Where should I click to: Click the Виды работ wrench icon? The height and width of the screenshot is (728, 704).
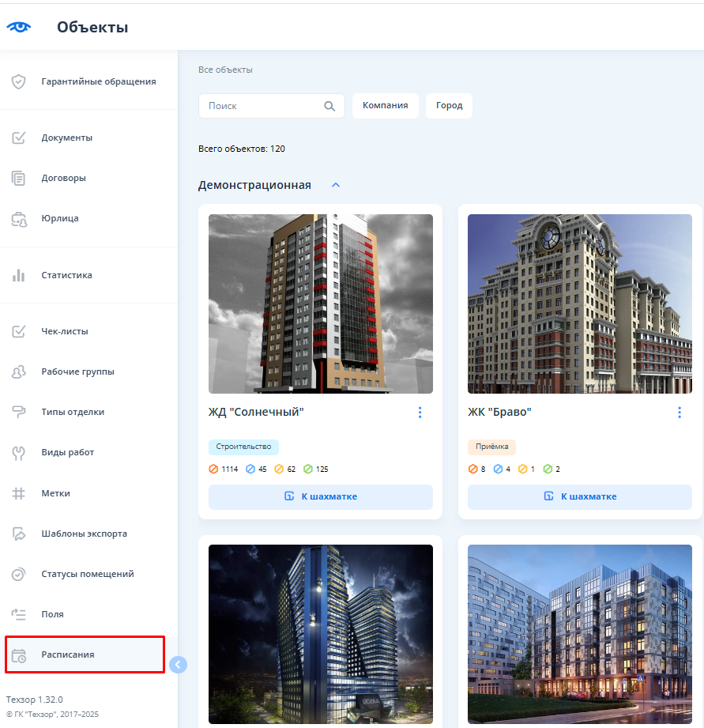click(x=19, y=452)
